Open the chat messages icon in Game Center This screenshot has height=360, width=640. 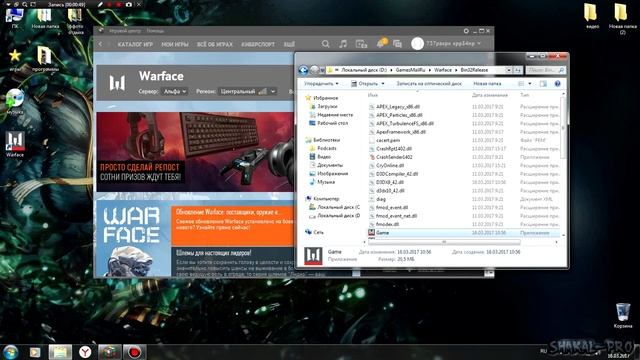pyautogui.click(x=397, y=44)
